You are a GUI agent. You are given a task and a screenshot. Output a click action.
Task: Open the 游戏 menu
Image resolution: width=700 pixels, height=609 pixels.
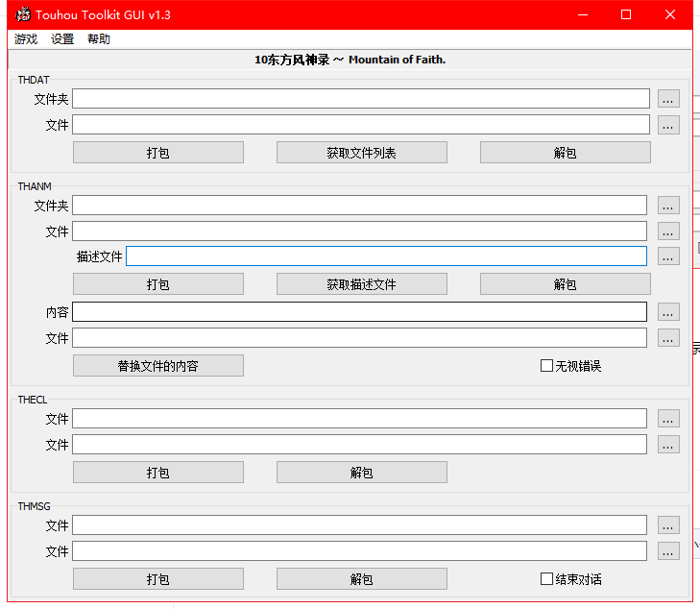[x=26, y=39]
